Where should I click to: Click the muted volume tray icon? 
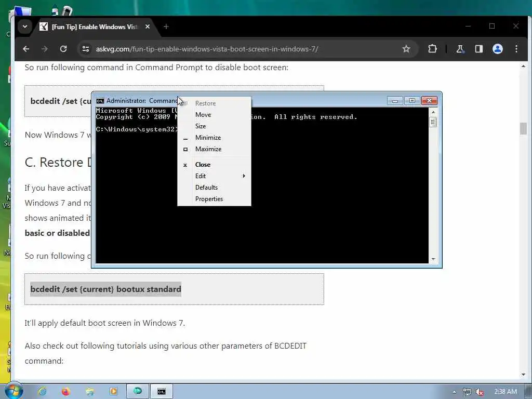click(x=479, y=392)
